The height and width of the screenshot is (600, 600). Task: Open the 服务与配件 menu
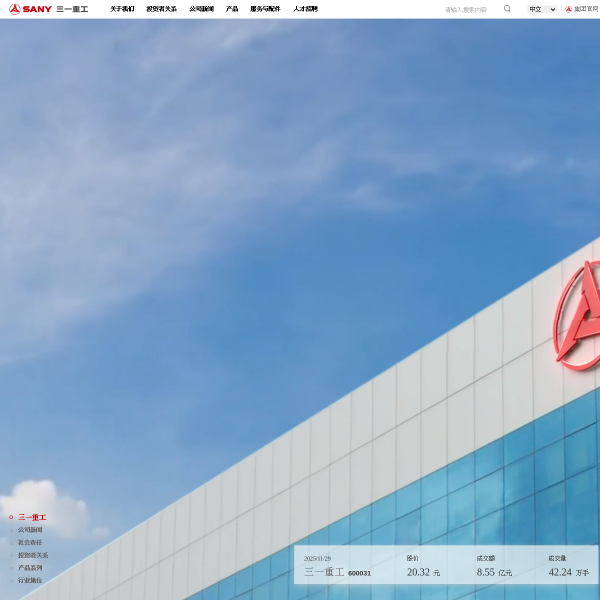click(265, 9)
